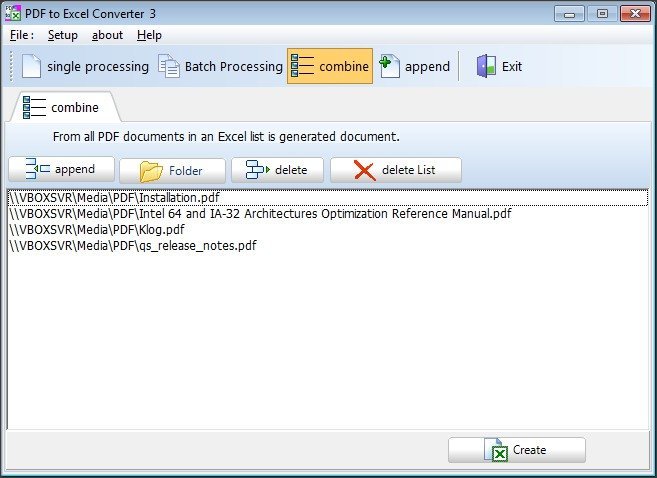657x478 pixels.
Task: Select the Klog.pdf list entry
Action: [328, 230]
